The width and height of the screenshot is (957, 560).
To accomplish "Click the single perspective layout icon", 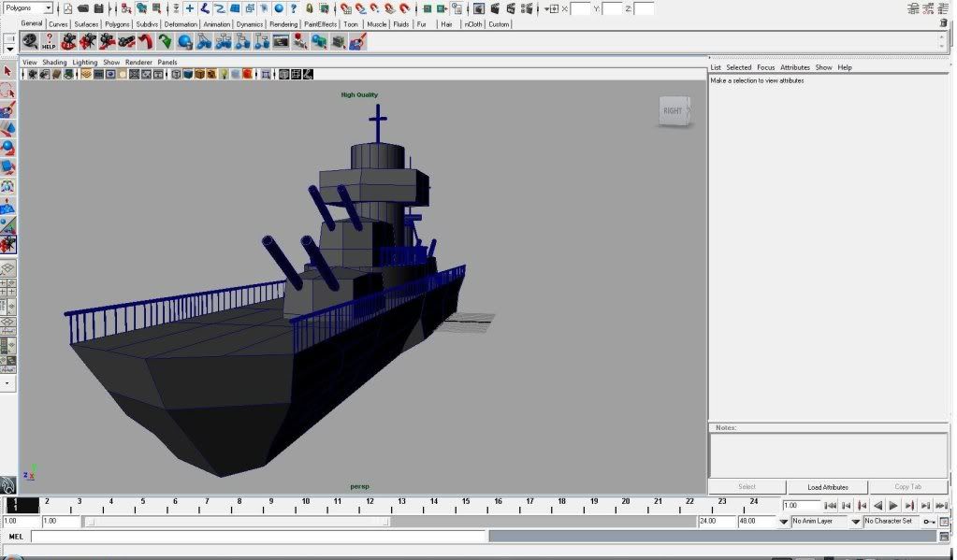I will [7, 269].
